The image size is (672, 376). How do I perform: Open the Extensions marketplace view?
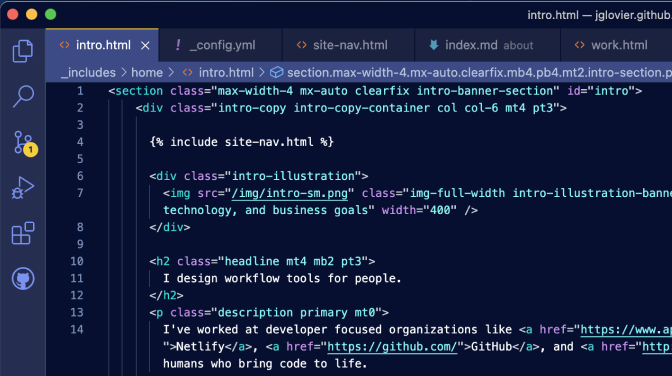tap(23, 233)
